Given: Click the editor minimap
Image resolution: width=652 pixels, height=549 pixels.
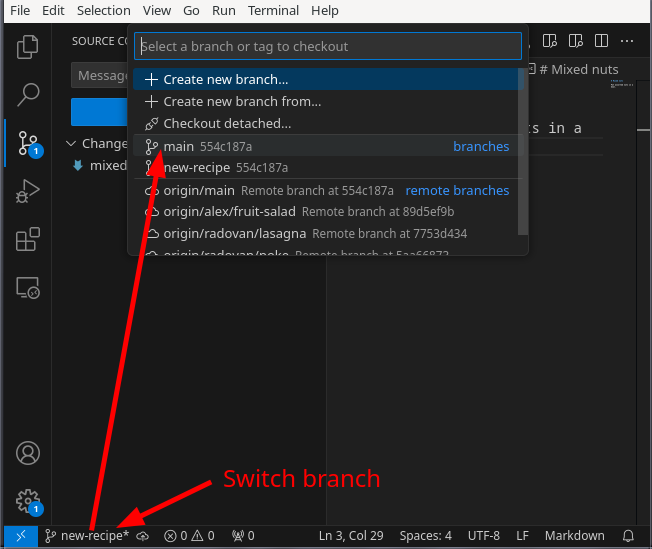Looking at the screenshot, I should [622, 83].
